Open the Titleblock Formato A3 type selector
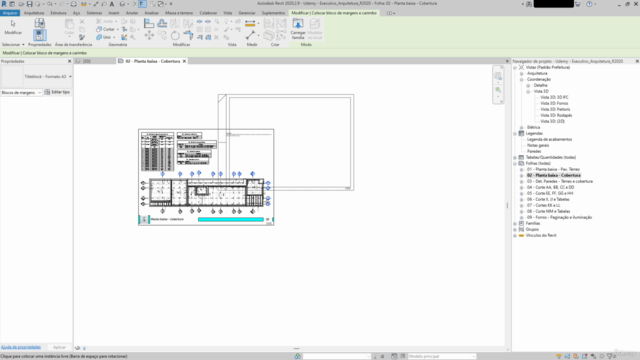The image size is (640, 360). point(48,77)
